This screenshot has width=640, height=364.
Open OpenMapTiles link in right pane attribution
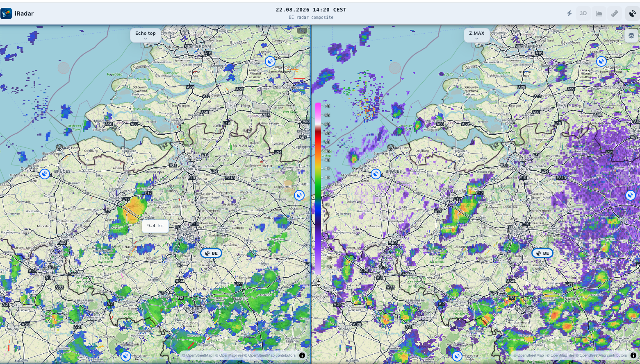click(x=561, y=355)
